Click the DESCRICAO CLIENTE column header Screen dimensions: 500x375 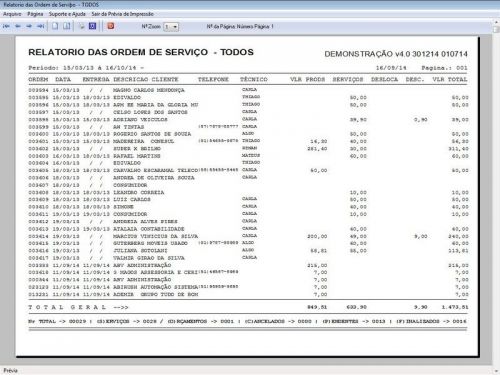(146, 79)
